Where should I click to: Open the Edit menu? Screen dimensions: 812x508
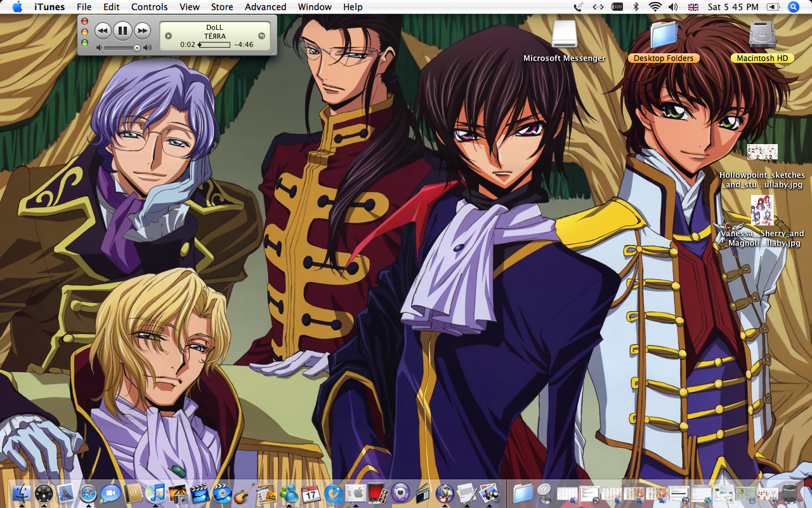tap(112, 7)
